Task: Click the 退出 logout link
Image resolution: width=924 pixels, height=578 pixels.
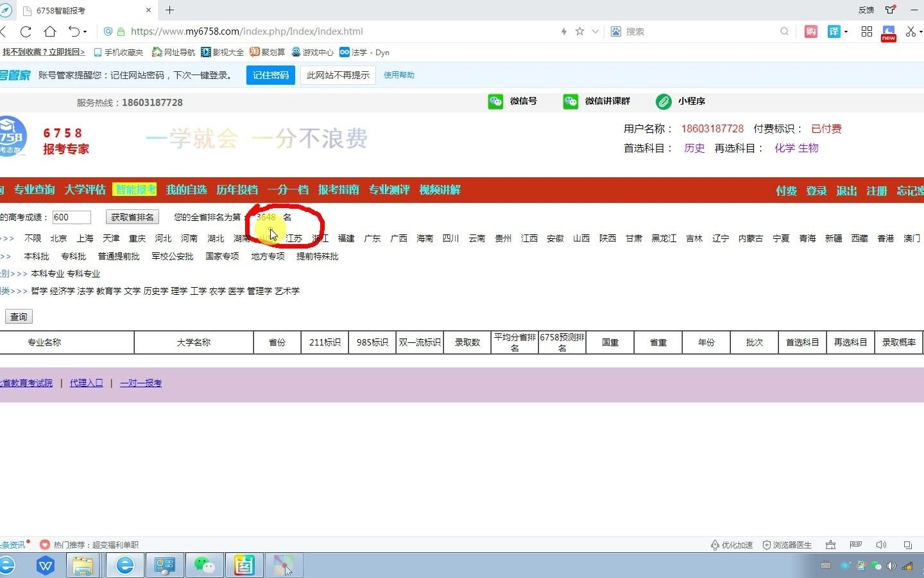Action: [846, 191]
